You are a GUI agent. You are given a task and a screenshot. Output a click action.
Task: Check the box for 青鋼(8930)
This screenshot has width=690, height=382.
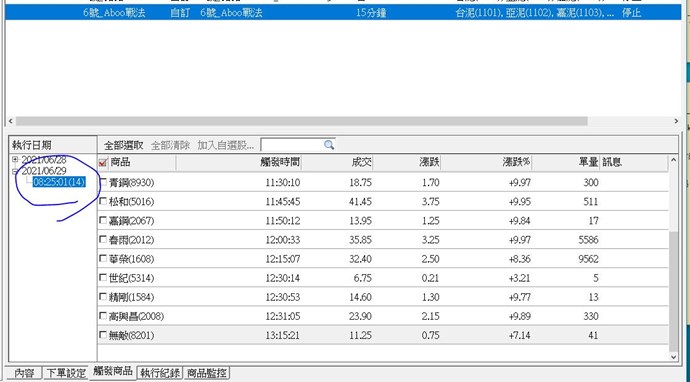click(x=103, y=182)
